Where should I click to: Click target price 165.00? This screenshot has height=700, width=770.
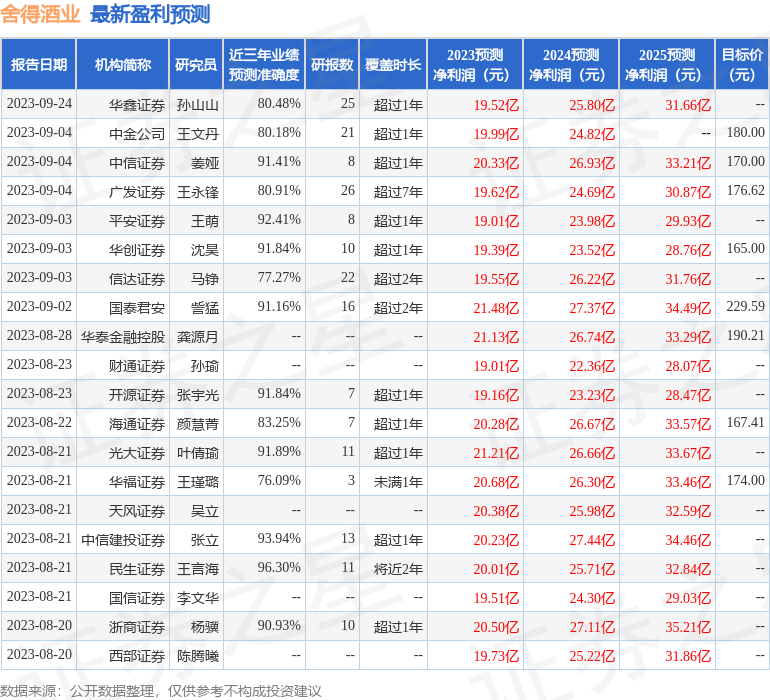(745, 249)
